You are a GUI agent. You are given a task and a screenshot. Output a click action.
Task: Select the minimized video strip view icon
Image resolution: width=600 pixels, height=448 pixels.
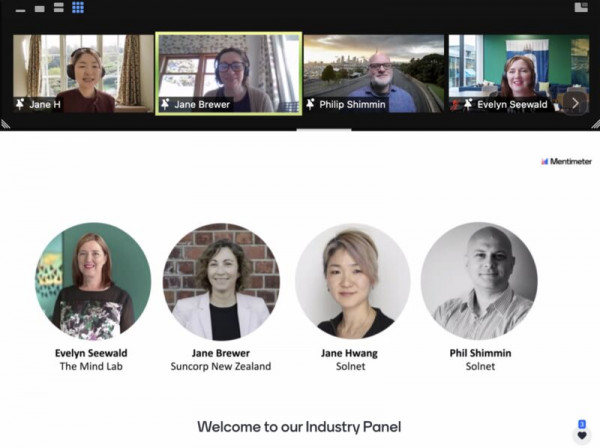(x=20, y=10)
